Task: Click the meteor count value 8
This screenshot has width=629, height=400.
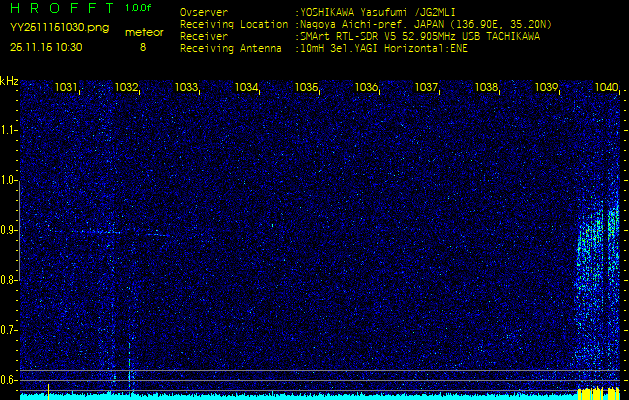Action: pyautogui.click(x=143, y=46)
